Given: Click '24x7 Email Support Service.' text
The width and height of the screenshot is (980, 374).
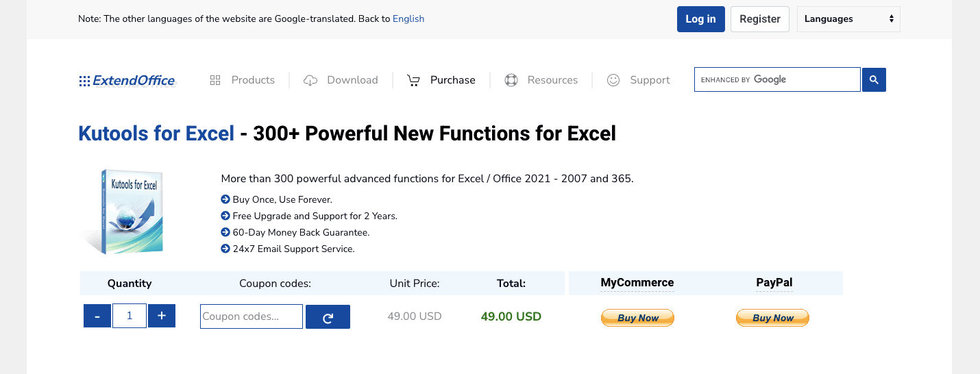Looking at the screenshot, I should coord(294,249).
